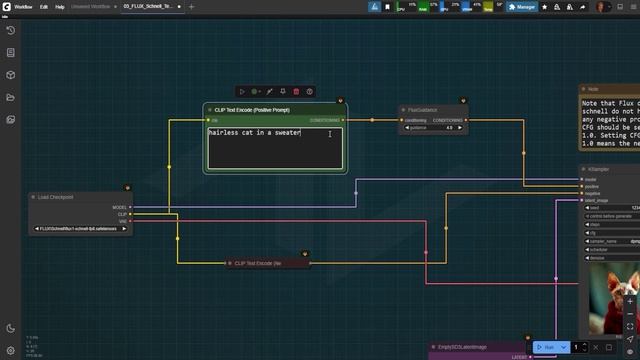
Task: Fit the graph to view
Action: pos(630,327)
